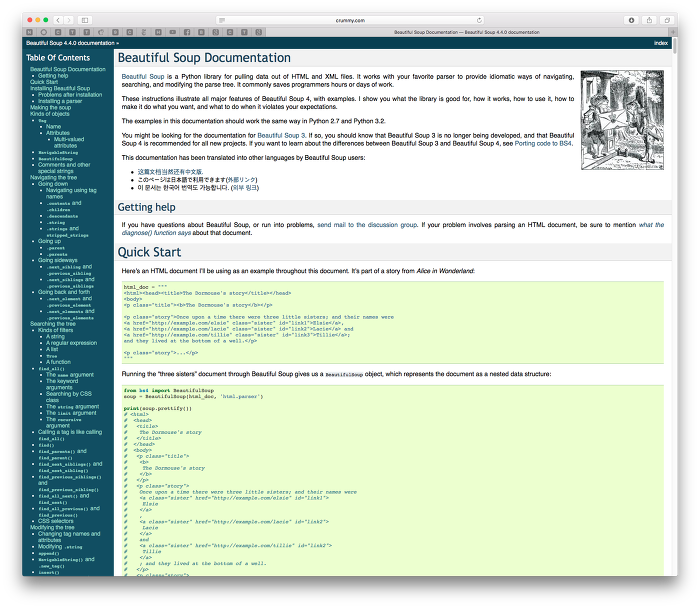Add a new tab with the plus button

coord(673,32)
